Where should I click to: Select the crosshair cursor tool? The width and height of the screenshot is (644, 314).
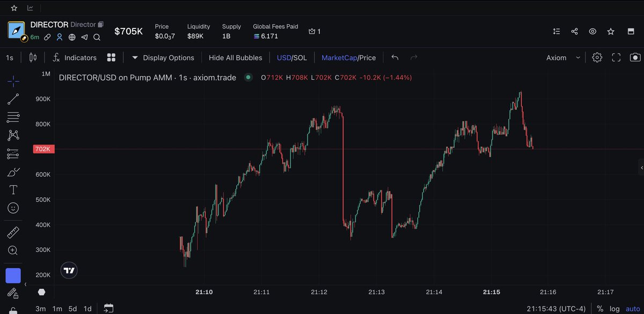tap(13, 81)
